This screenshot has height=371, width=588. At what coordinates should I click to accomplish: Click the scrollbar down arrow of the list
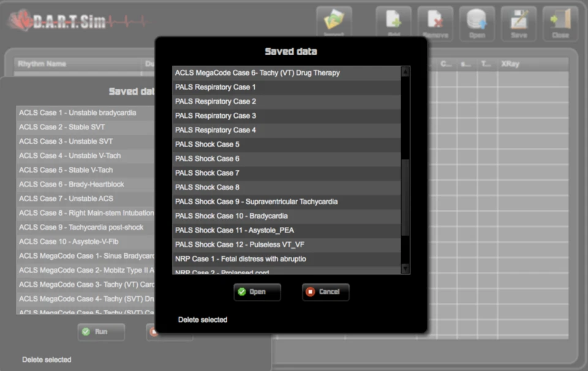point(405,269)
